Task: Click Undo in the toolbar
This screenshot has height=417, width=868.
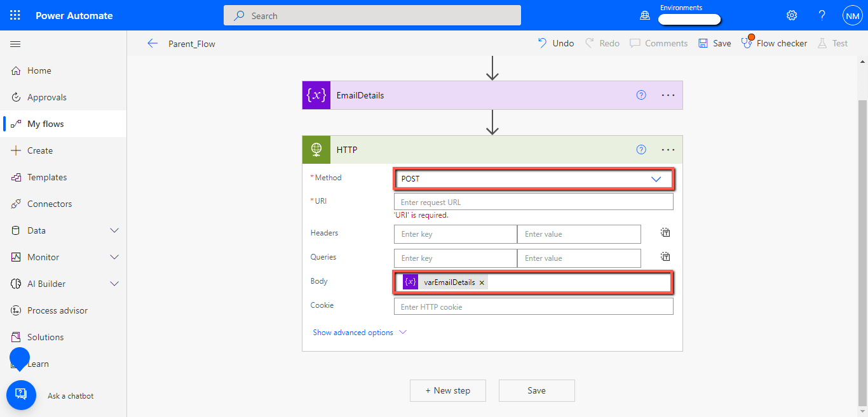Action: click(556, 43)
